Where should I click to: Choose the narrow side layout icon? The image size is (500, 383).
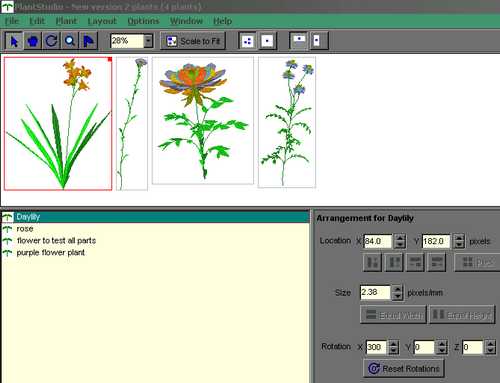(x=318, y=41)
